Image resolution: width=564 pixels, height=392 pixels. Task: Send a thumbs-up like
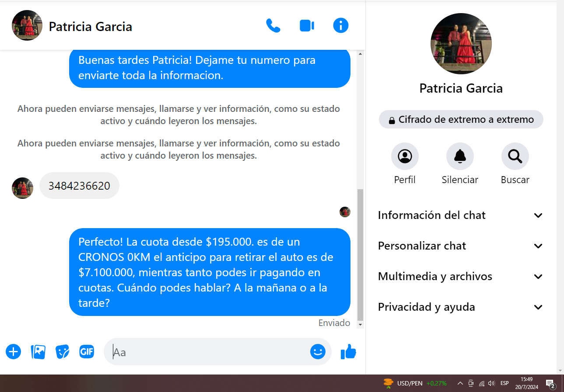[348, 351]
